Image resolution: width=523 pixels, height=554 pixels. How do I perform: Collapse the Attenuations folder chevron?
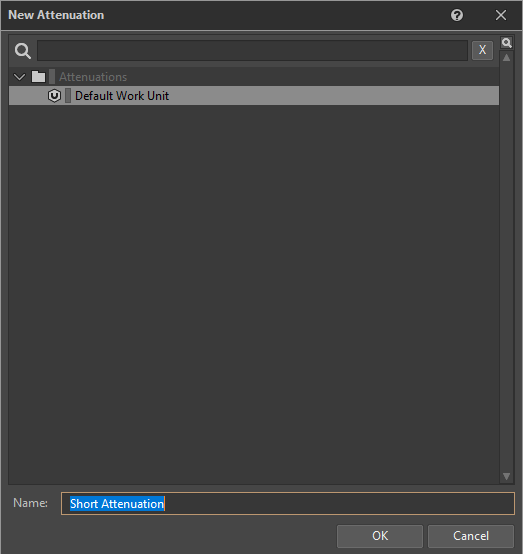(x=19, y=77)
